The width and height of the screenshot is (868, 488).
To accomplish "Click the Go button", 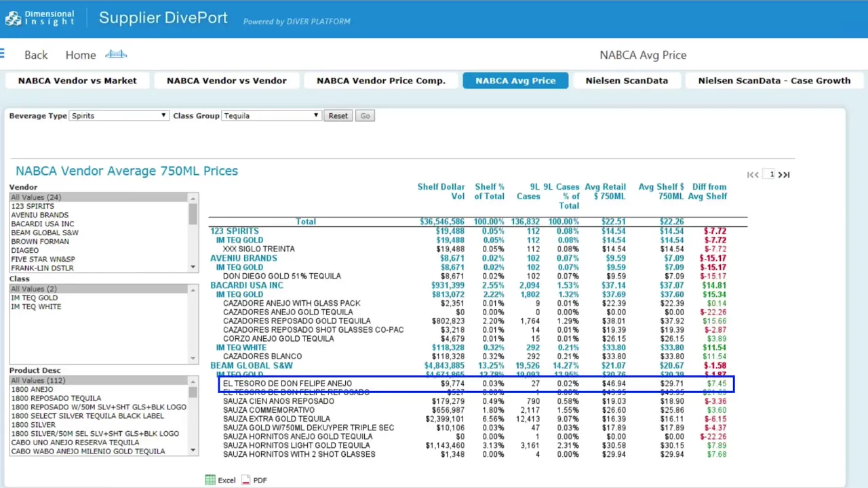I will pyautogui.click(x=365, y=116).
